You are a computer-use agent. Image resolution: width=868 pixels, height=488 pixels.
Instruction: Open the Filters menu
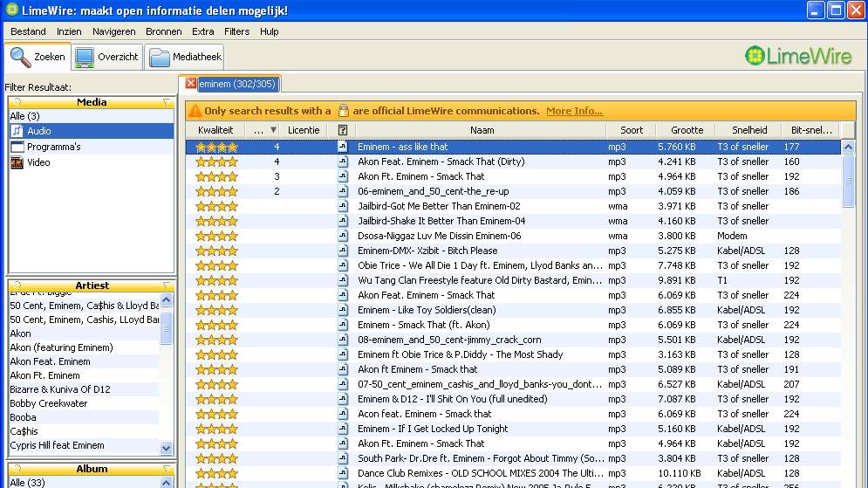tap(236, 31)
